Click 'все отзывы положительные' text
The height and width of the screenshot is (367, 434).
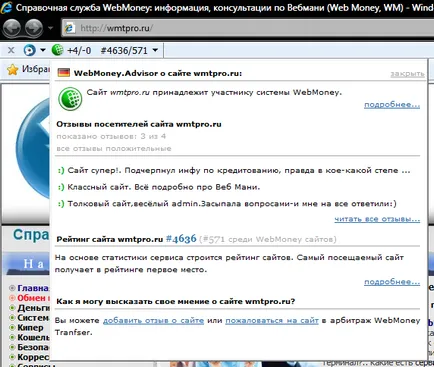pyautogui.click(x=114, y=149)
